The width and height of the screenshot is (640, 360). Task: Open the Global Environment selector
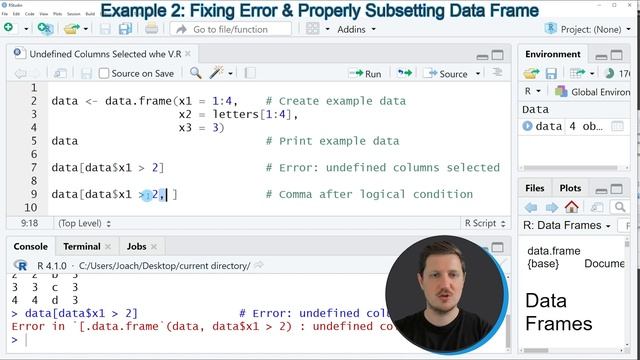tap(593, 92)
